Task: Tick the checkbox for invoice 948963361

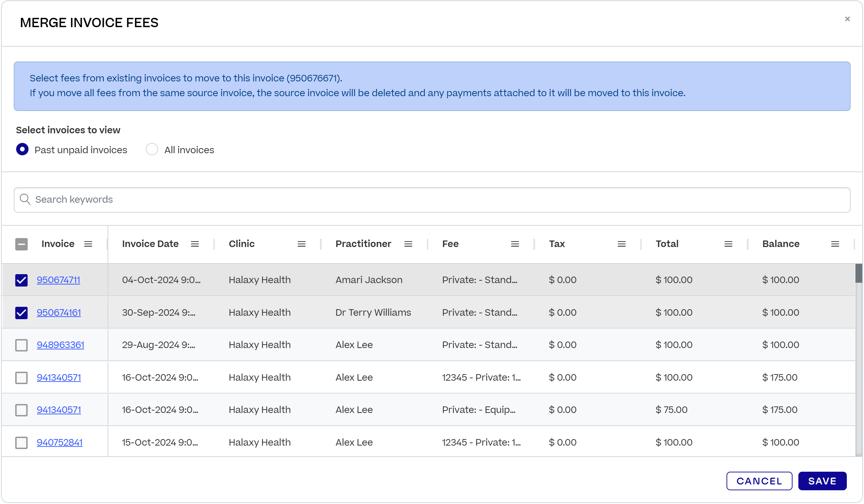Action: [x=21, y=345]
